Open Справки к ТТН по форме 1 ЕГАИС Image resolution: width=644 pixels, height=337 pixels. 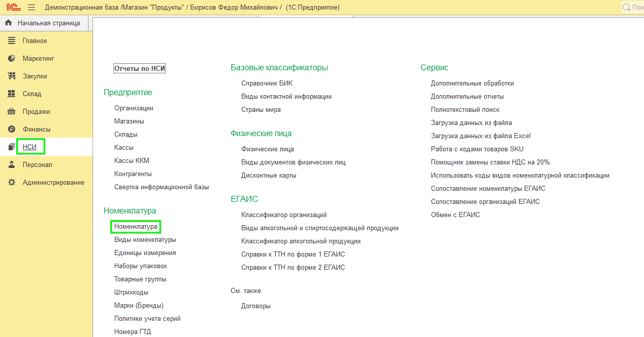[x=293, y=254]
